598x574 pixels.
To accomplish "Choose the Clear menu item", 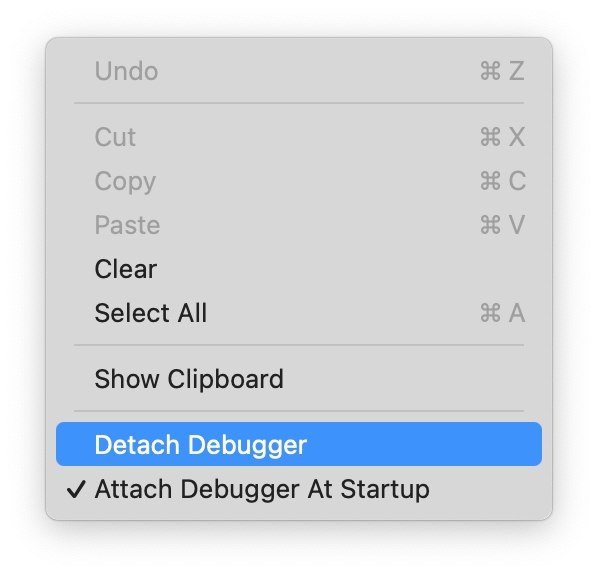I will pos(299,269).
